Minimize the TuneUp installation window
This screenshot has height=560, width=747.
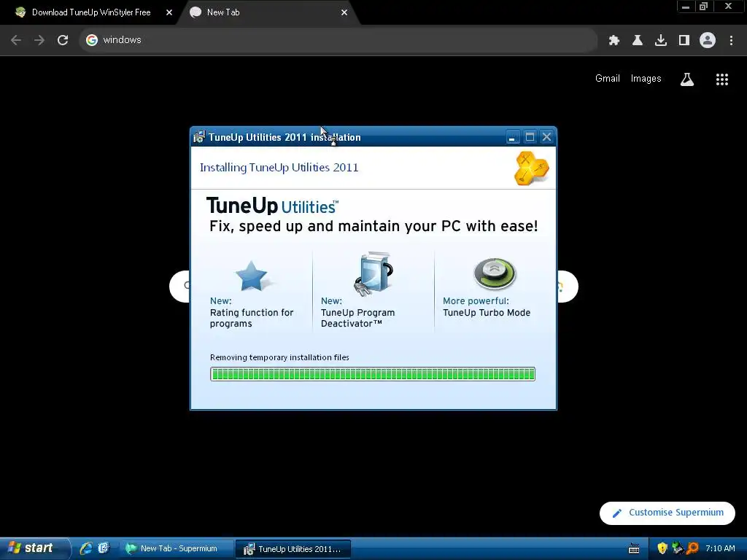click(512, 137)
